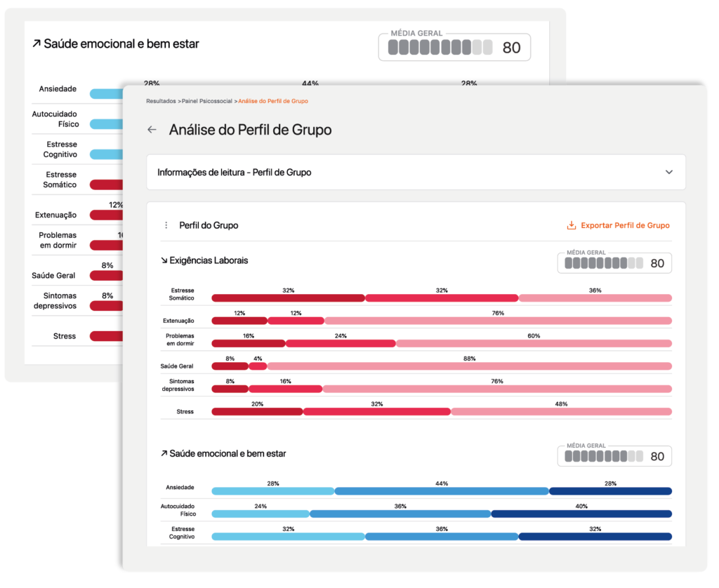
Task: Select the 88% segment of Saúde Geral
Action: [x=469, y=366]
